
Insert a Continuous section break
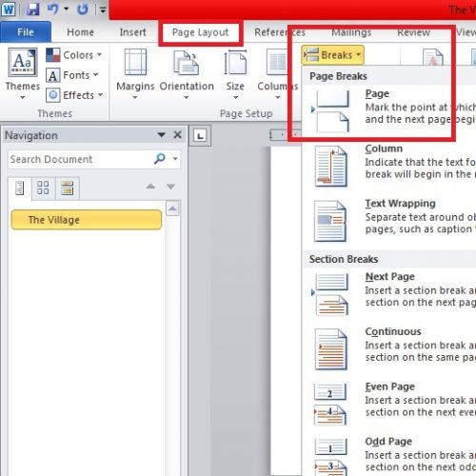(389, 349)
